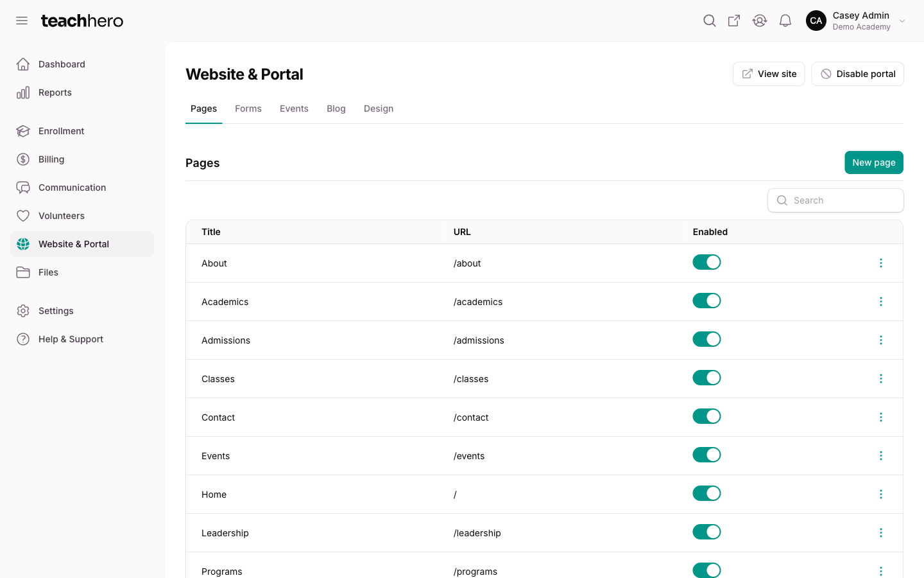Click the Enabled column header
Viewport: 924px width, 578px height.
[710, 232]
